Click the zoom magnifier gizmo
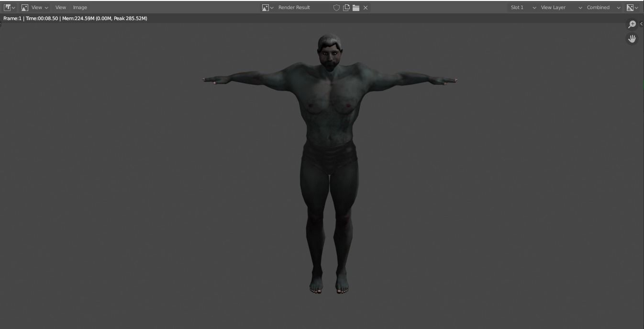This screenshot has height=329, width=644. click(x=632, y=24)
